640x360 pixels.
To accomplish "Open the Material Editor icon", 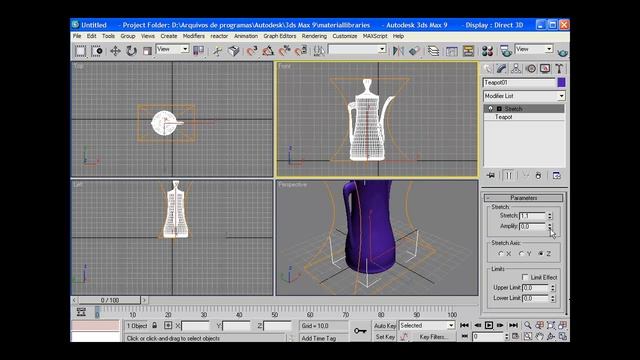I will pyautogui.click(x=487, y=51).
